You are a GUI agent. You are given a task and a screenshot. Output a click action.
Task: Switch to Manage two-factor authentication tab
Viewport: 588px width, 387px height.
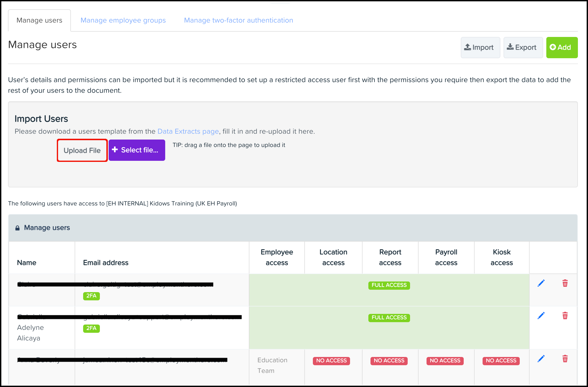238,20
